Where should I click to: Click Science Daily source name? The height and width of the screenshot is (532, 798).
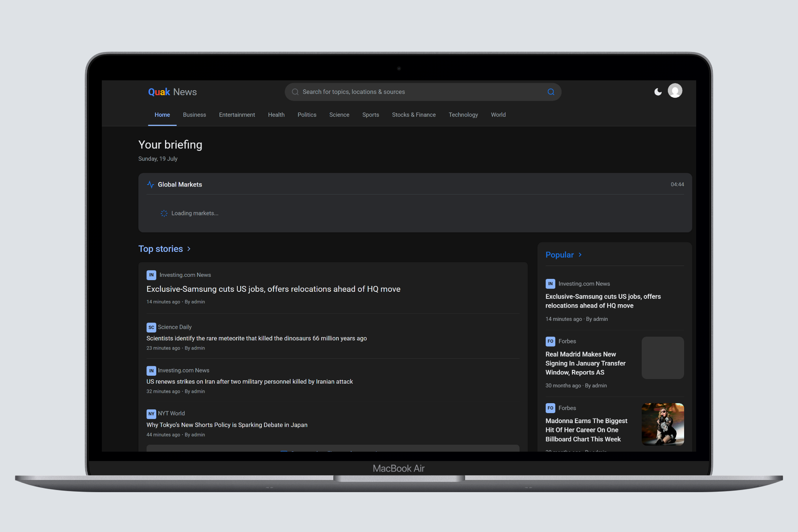(175, 327)
